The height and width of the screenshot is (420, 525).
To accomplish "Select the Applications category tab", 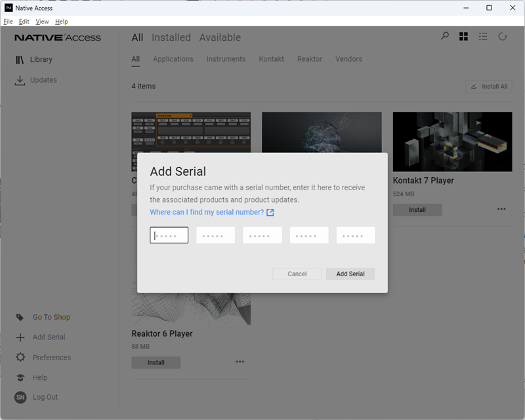I will tap(173, 59).
